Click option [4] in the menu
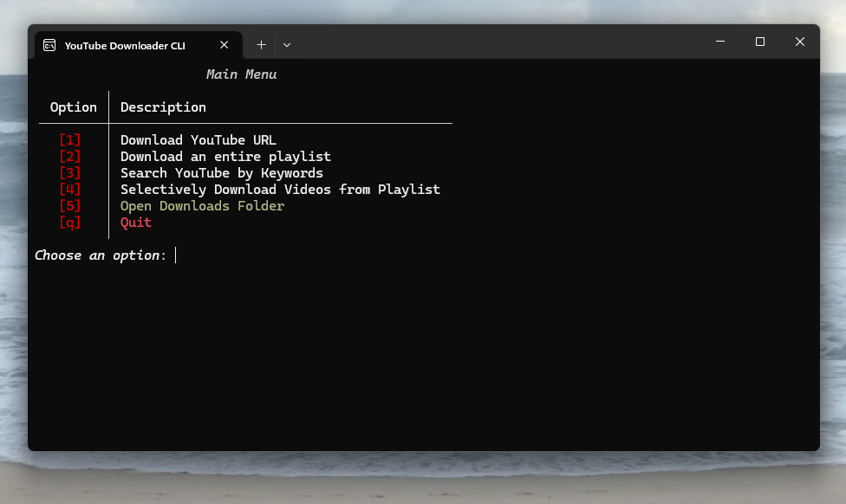846x504 pixels. [69, 190]
